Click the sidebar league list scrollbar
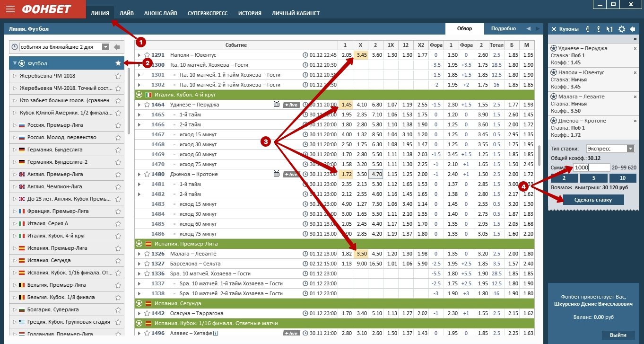The height and width of the screenshot is (344, 644). pos(129,102)
